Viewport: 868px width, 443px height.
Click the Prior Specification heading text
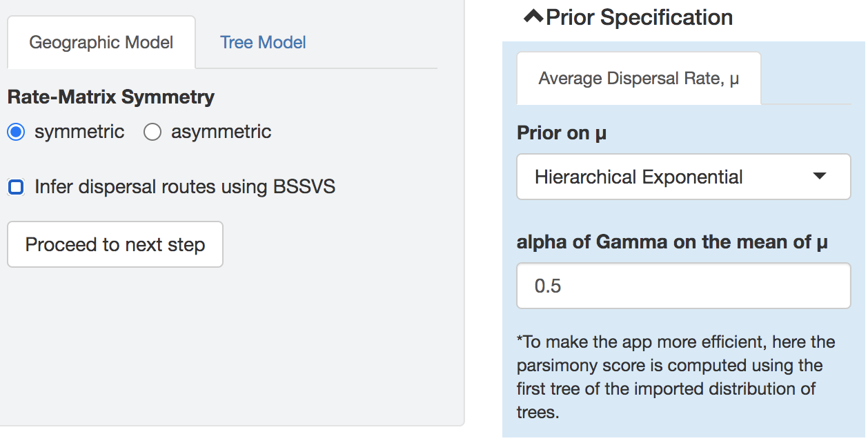click(639, 17)
